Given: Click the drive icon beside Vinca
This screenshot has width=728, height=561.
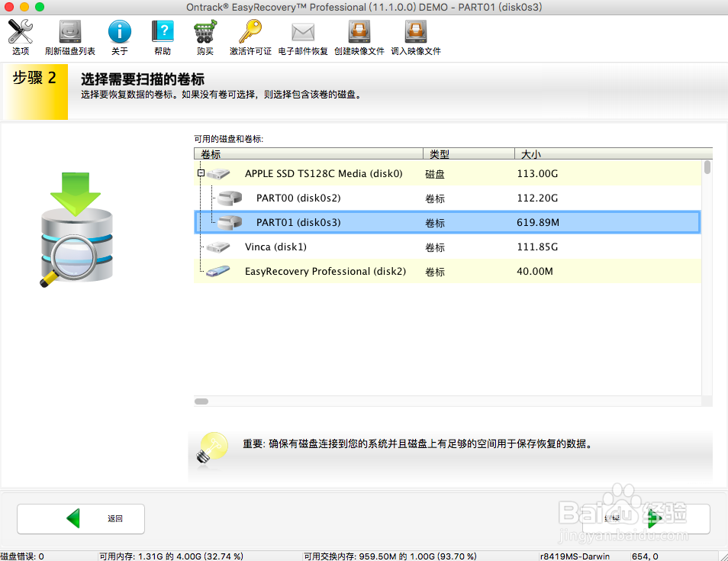Looking at the screenshot, I should point(218,247).
